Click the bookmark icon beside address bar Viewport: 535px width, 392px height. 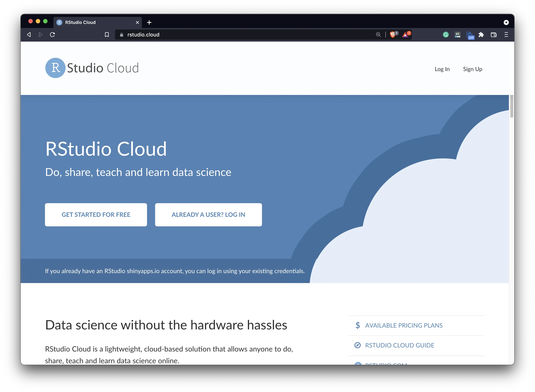coord(107,35)
